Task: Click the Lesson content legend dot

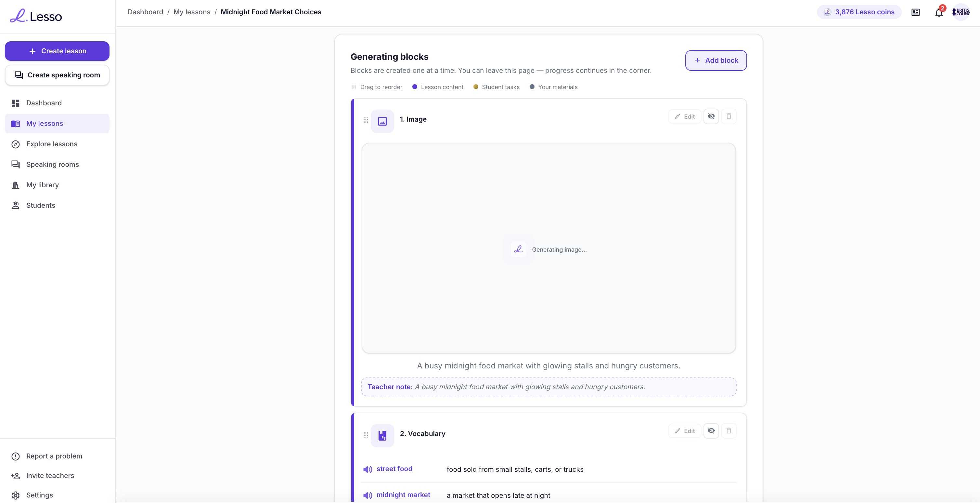Action: (415, 87)
